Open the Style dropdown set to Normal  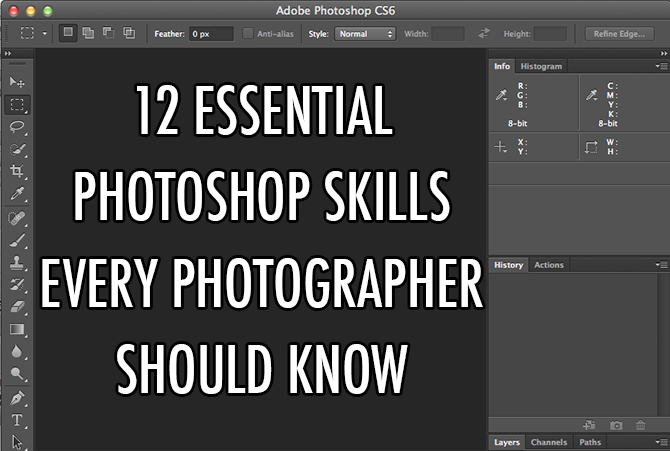coord(365,33)
